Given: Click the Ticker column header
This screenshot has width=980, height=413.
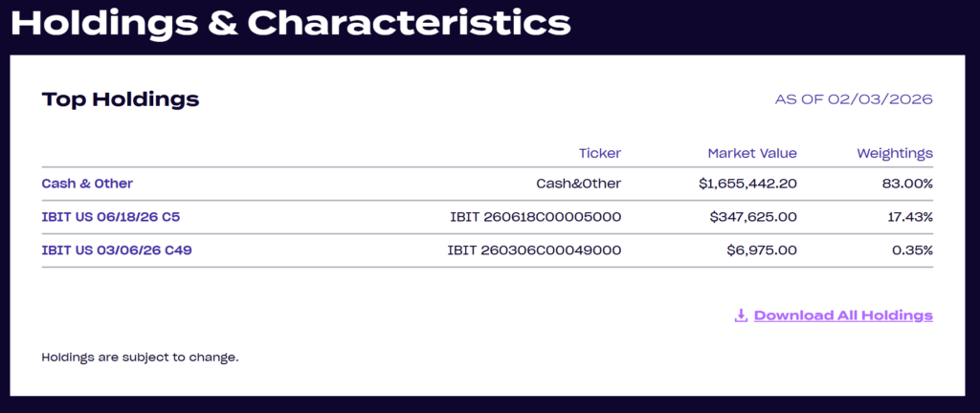Looking at the screenshot, I should point(600,153).
